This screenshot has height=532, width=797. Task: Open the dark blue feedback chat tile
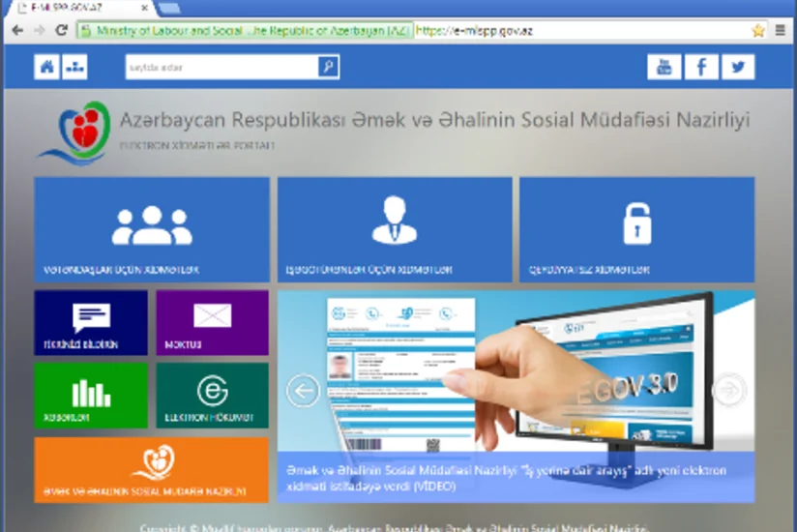91,323
